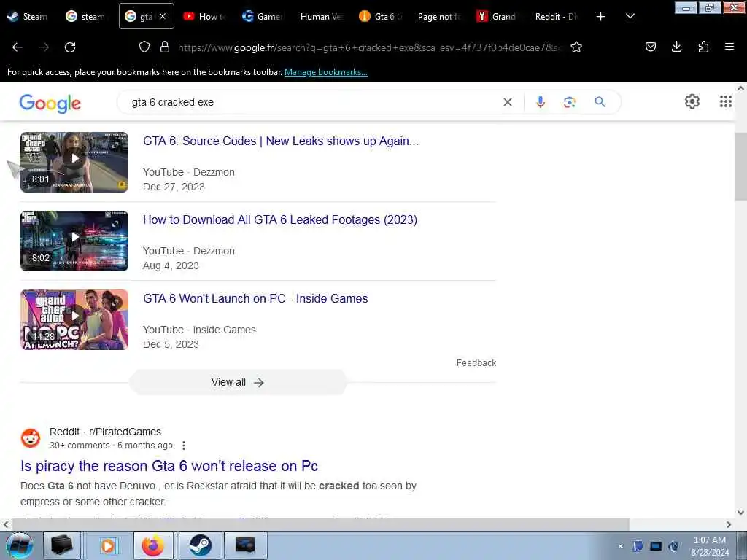Play the 8:02 video thumbnail

pyautogui.click(x=74, y=241)
